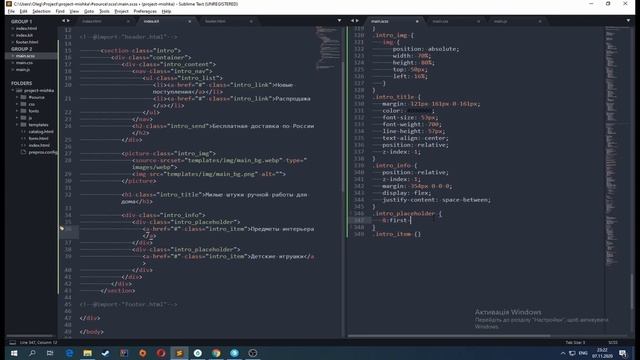
Task: Open Windows search from taskbar
Action: (x=32, y=353)
